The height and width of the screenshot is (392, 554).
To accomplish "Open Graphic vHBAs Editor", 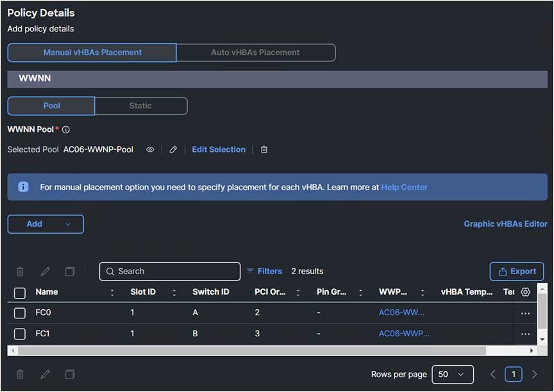I will coord(506,224).
